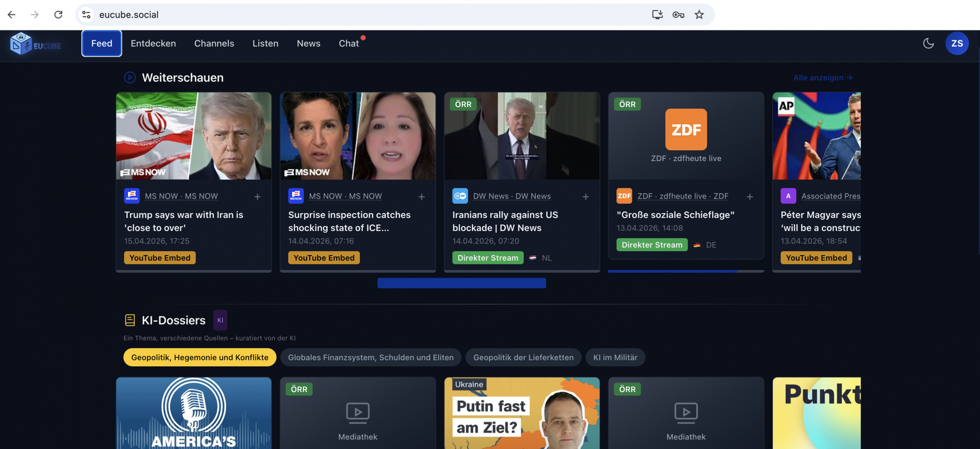Open the Entdecken tab
The width and height of the screenshot is (980, 449).
point(154,43)
